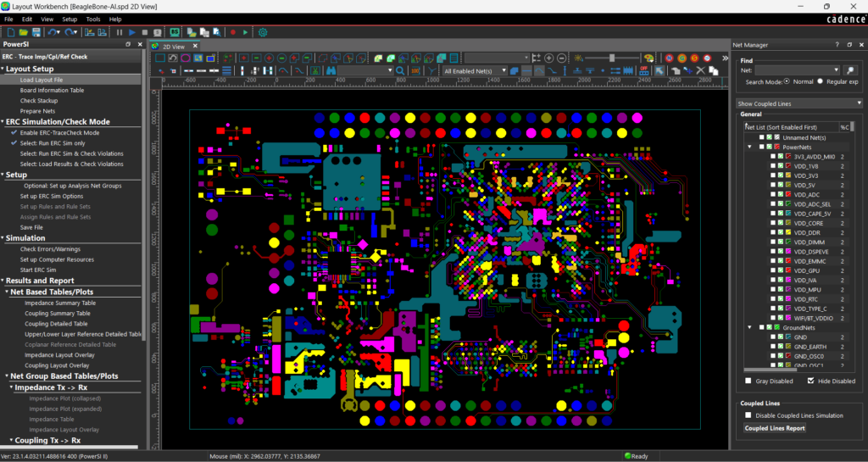Pause the simulation

pyautogui.click(x=120, y=33)
